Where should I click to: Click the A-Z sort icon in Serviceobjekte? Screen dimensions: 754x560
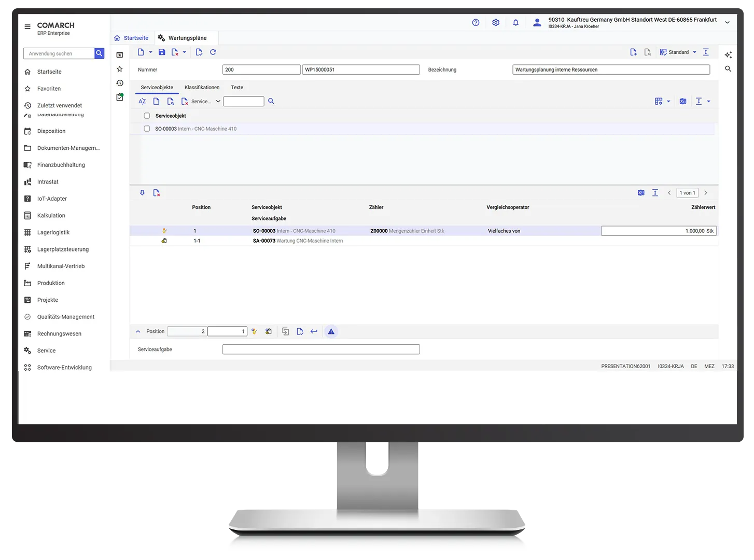coord(142,102)
